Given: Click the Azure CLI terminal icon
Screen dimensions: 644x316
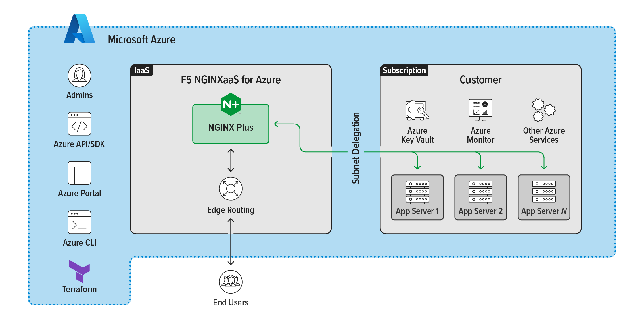Looking at the screenshot, I should (79, 222).
